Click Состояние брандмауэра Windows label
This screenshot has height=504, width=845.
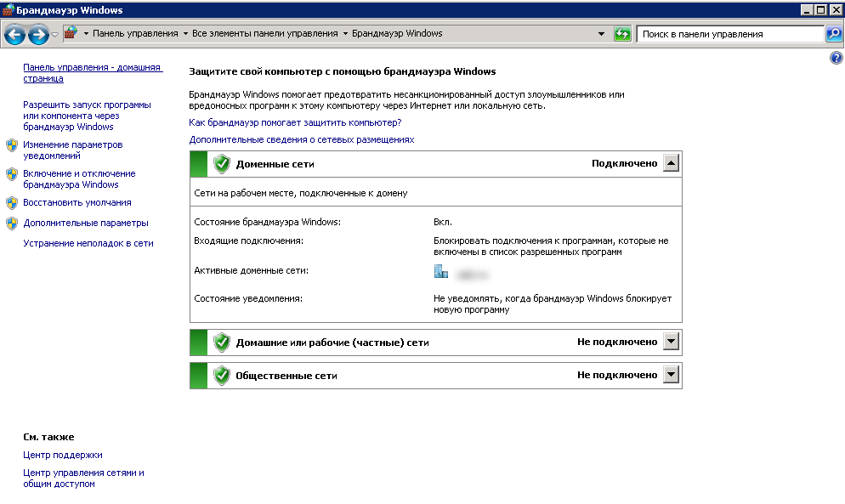pyautogui.click(x=267, y=222)
